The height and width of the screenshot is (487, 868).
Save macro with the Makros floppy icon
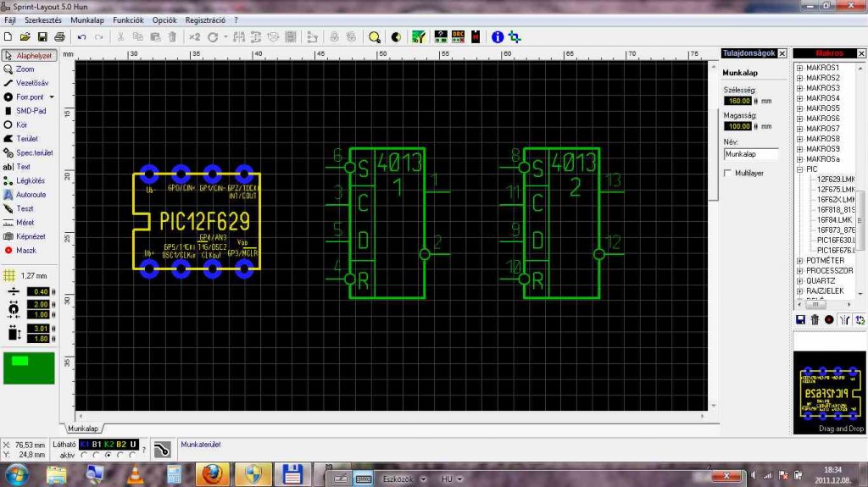800,319
